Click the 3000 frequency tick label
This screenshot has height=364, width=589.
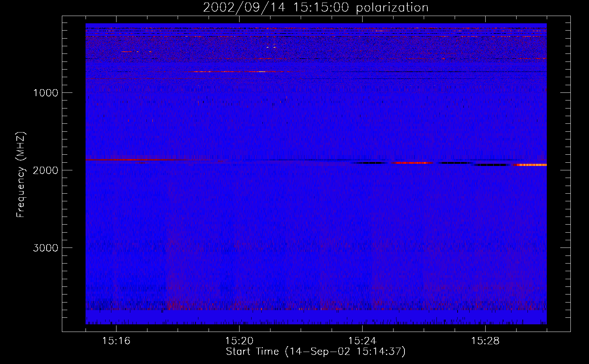(x=46, y=248)
